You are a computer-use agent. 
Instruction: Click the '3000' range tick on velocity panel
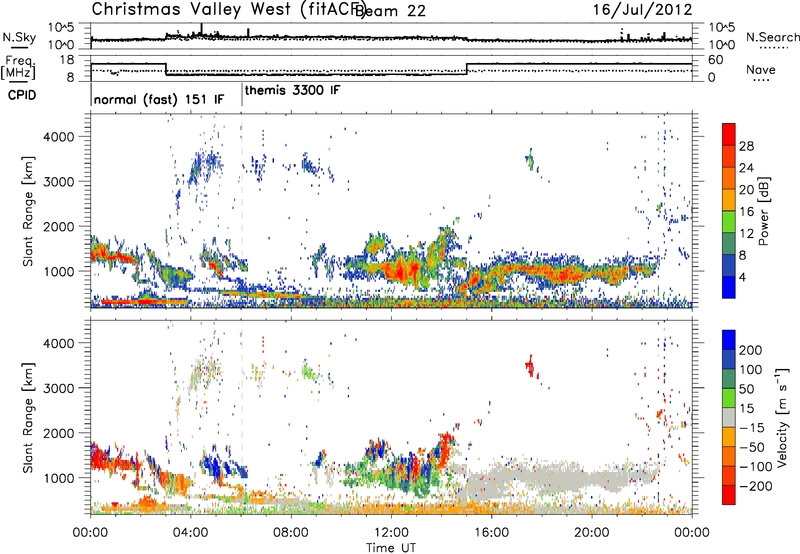pyautogui.click(x=59, y=388)
